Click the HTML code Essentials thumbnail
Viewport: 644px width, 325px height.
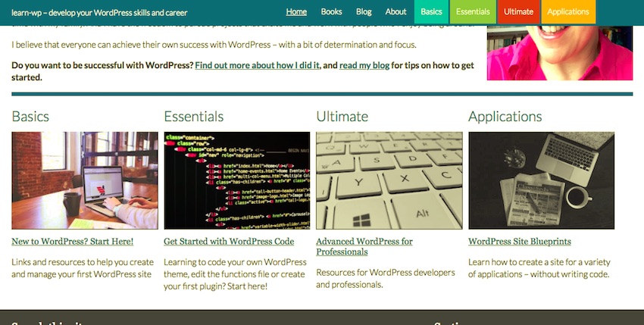(237, 180)
